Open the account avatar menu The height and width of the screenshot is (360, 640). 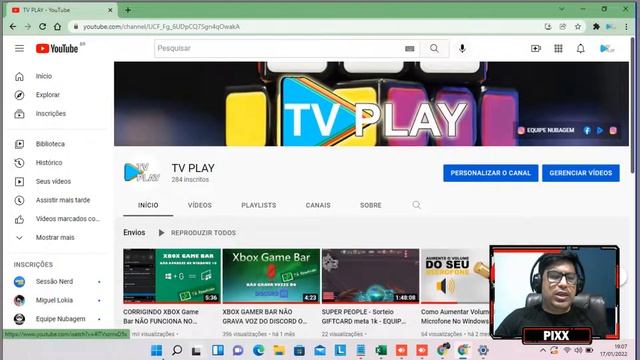pyautogui.click(x=607, y=49)
